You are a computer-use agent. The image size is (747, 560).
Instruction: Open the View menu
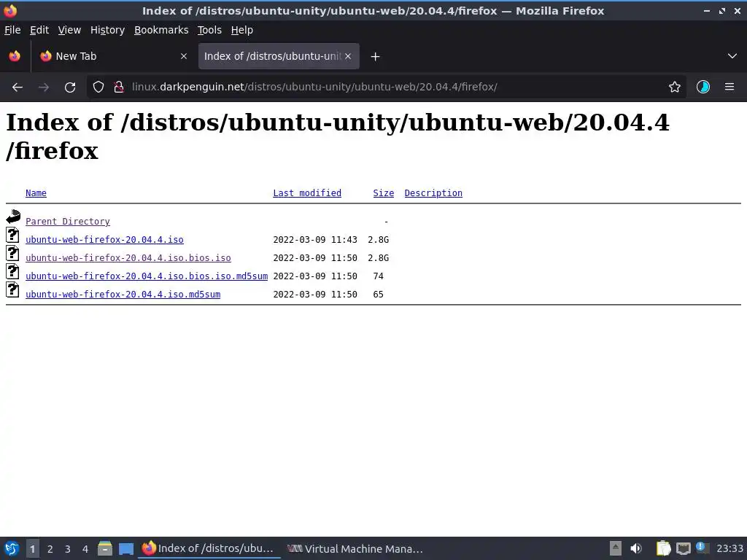(69, 30)
